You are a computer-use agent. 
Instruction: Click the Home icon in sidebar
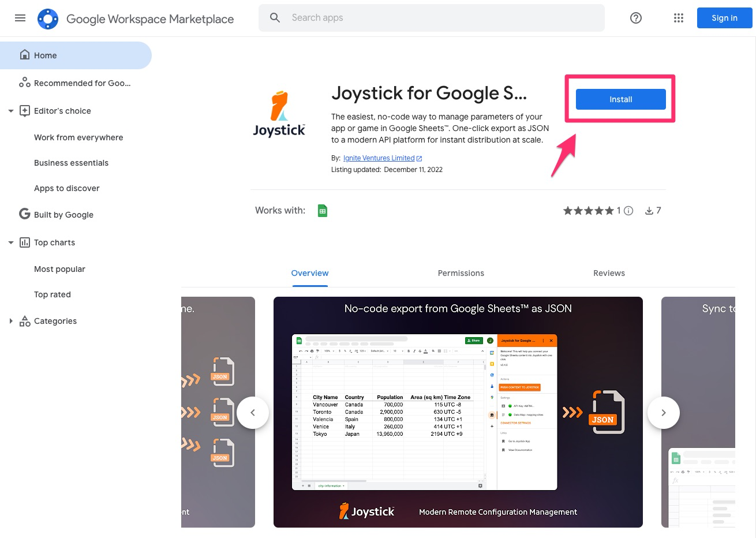coord(25,55)
